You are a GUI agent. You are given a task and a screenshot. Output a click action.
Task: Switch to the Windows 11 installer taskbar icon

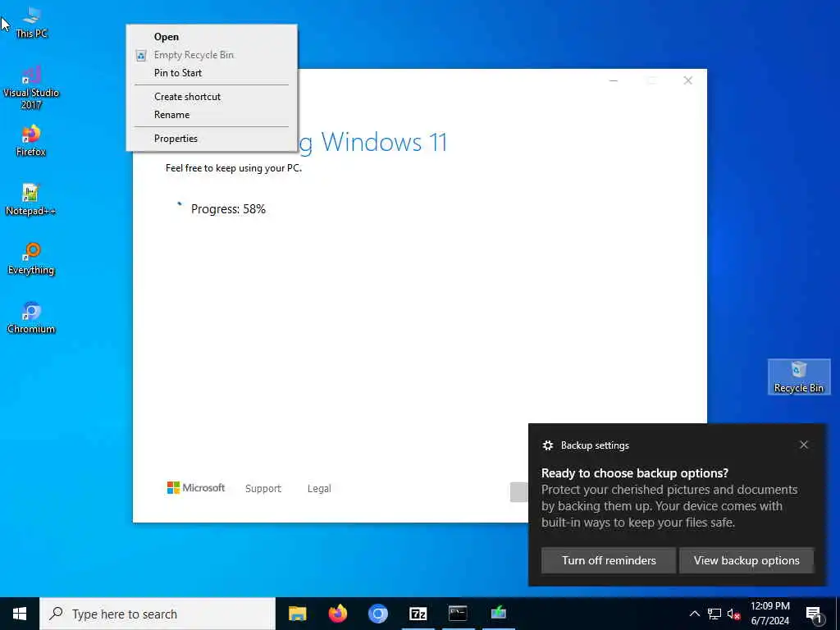click(x=498, y=614)
